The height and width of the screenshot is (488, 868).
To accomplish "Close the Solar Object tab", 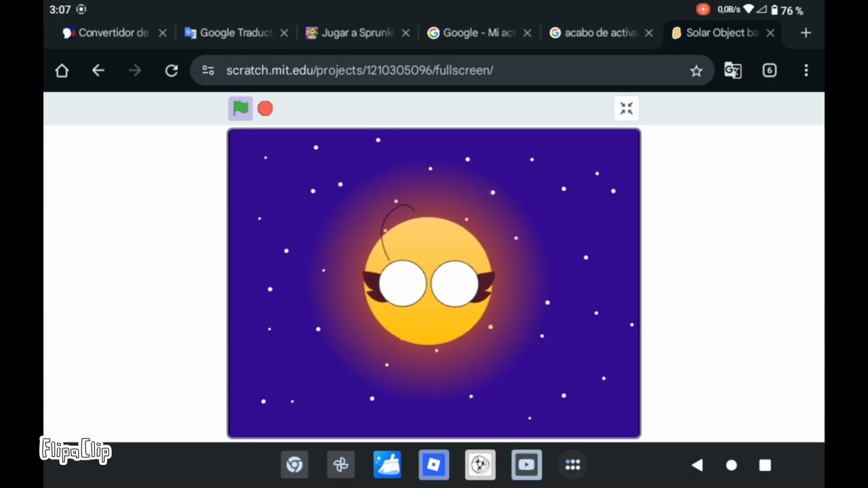I will click(770, 33).
